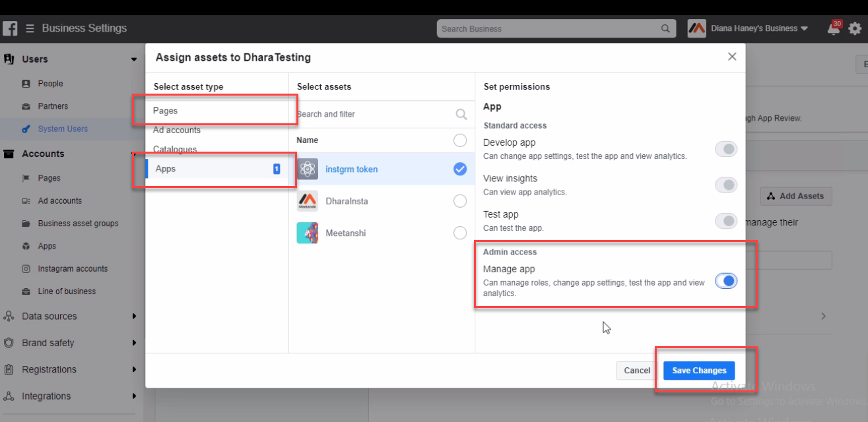Click the Meetanshi app thumbnail
The width and height of the screenshot is (868, 422).
[308, 233]
